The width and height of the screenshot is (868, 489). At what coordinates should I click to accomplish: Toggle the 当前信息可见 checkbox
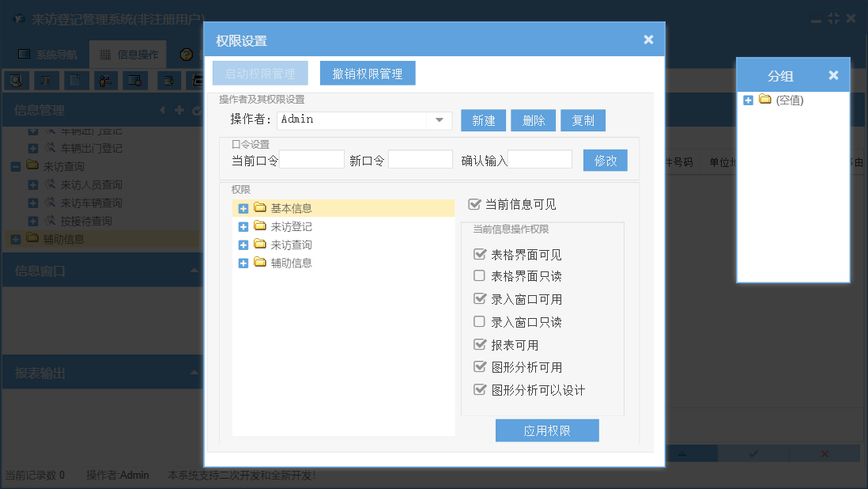point(474,204)
